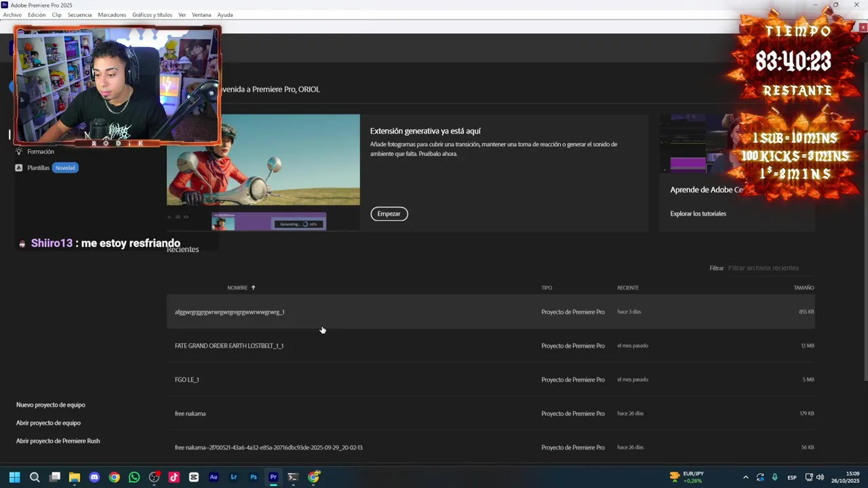This screenshot has width=868, height=488.
Task: Open the Clip menu
Action: (x=57, y=14)
